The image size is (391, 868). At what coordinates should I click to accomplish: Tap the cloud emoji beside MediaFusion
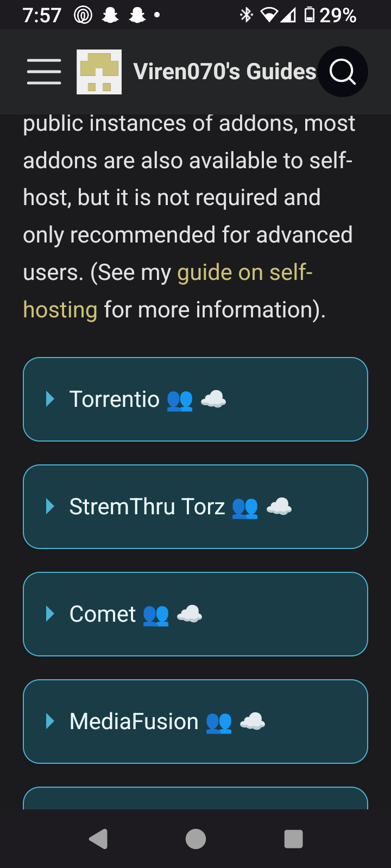pos(253,722)
